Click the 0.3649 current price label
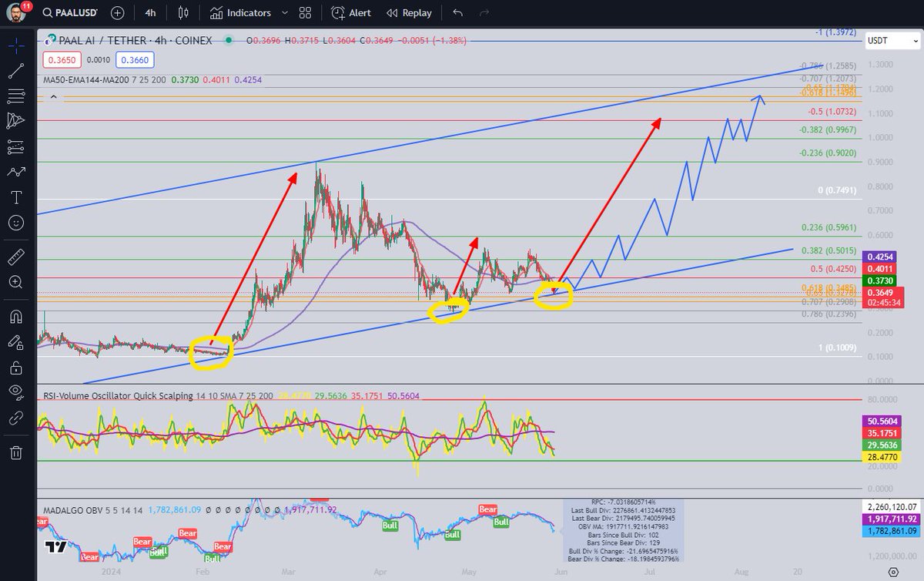Image resolution: width=924 pixels, height=581 pixels. coord(883,293)
